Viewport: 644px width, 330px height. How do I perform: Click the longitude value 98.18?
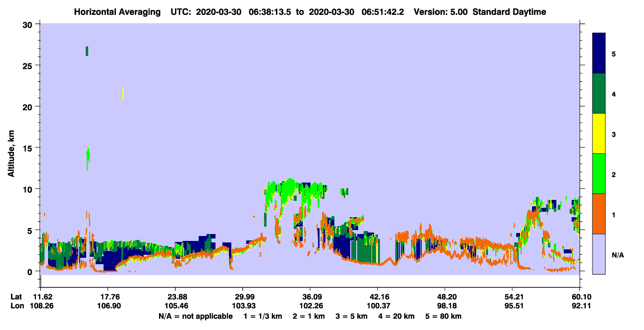(x=447, y=306)
